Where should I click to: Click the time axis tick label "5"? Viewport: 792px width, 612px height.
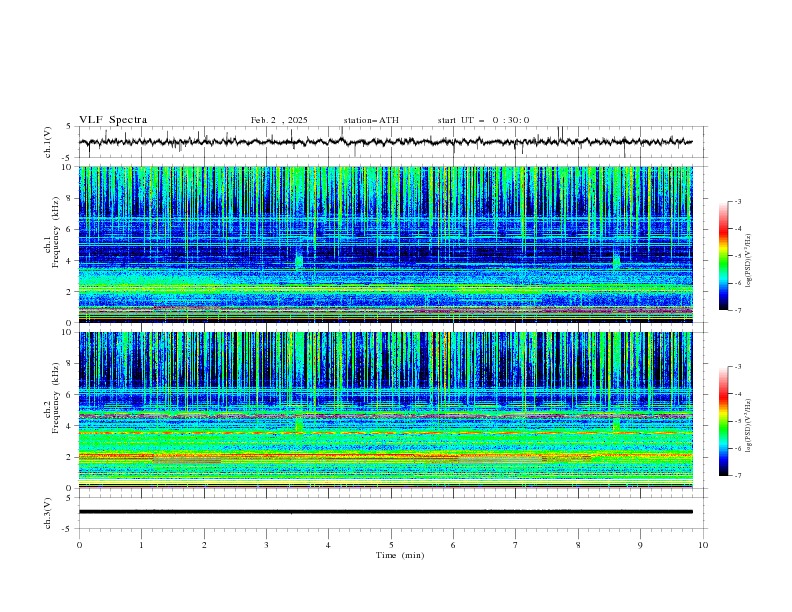click(391, 545)
